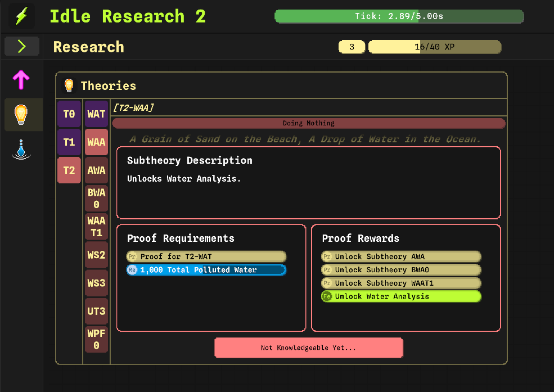This screenshot has height=392, width=554.
Task: Click the Proof for T2-WAT requirement
Action: 206,256
